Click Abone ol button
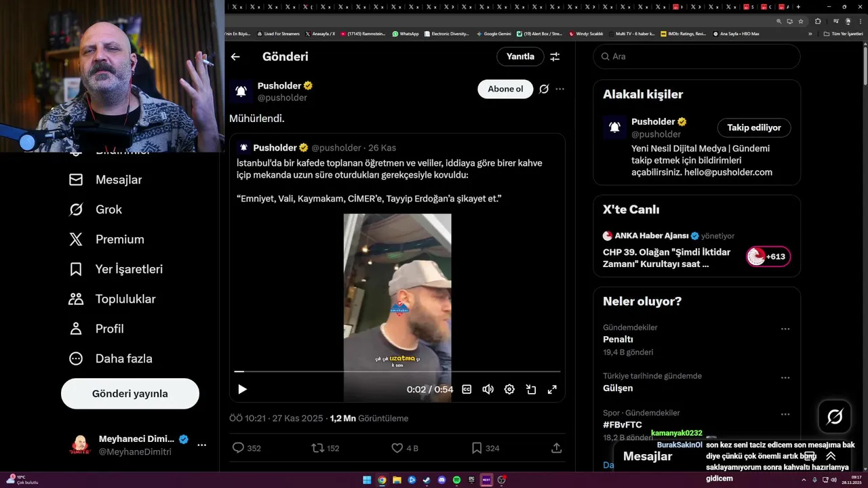Viewport: 868px width, 488px height. [x=505, y=89]
